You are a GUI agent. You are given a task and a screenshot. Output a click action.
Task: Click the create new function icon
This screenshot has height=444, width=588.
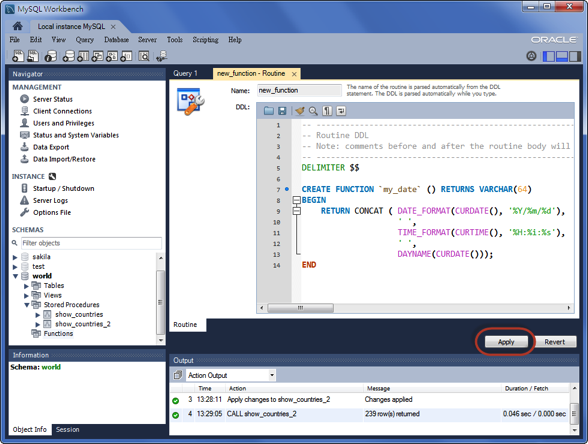click(126, 56)
